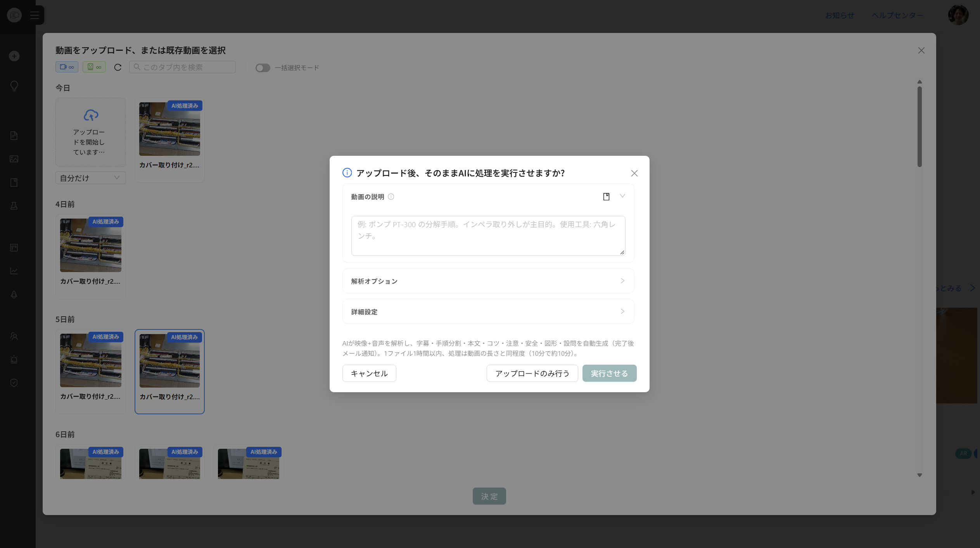980x548 pixels.
Task: Click the app logo icon
Action: (14, 15)
